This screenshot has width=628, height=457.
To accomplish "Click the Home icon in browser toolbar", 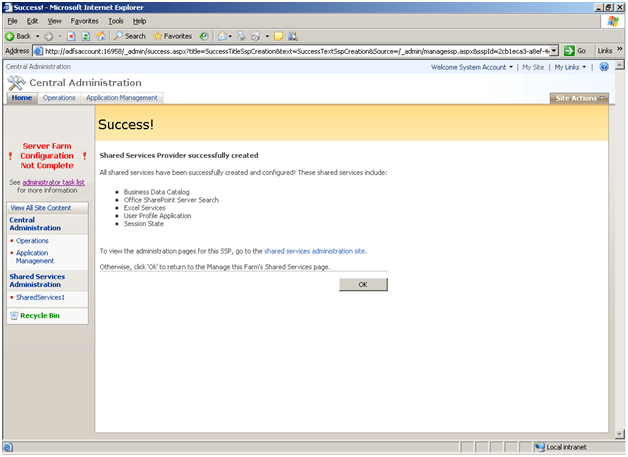I will [x=101, y=36].
